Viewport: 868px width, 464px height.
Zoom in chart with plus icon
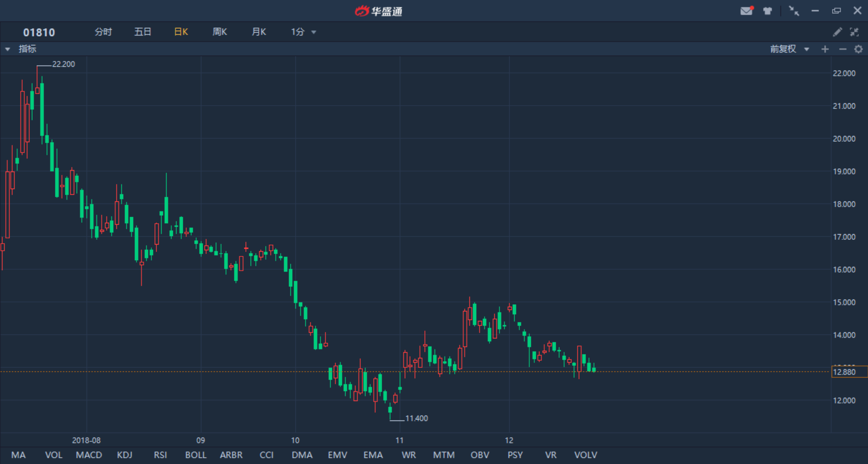(825, 49)
